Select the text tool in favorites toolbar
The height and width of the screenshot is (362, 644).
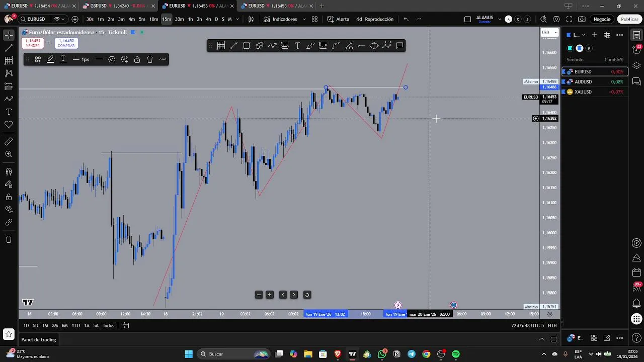tap(297, 46)
